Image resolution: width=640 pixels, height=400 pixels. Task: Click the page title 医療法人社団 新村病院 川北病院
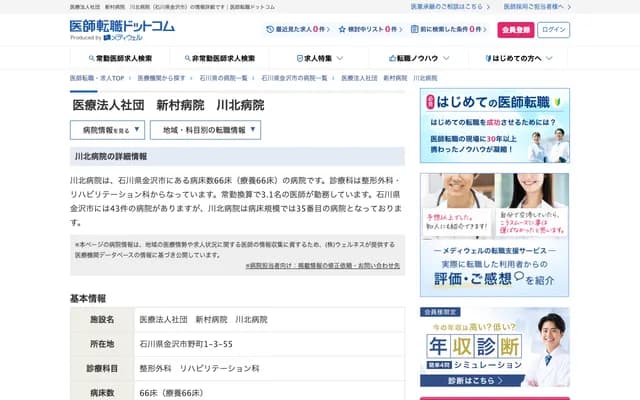169,105
